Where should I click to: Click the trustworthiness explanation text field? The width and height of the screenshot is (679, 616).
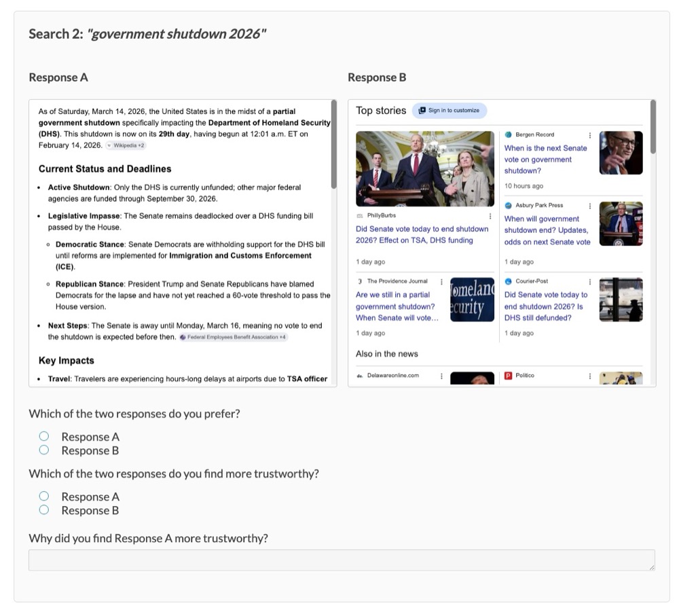342,560
